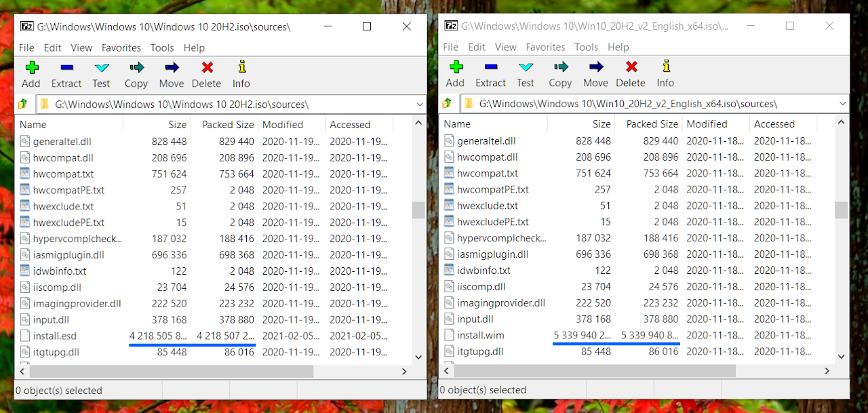Click the 2021-02-05 modified date of install.esd

(291, 336)
